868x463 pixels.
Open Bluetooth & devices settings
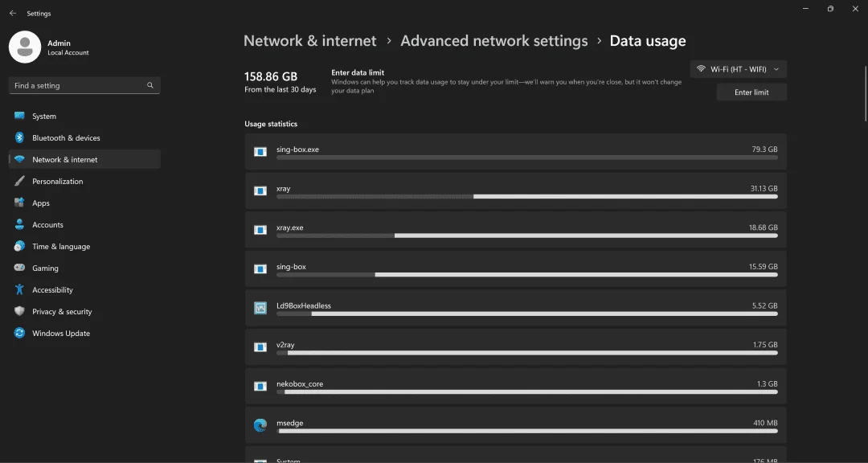84,137
